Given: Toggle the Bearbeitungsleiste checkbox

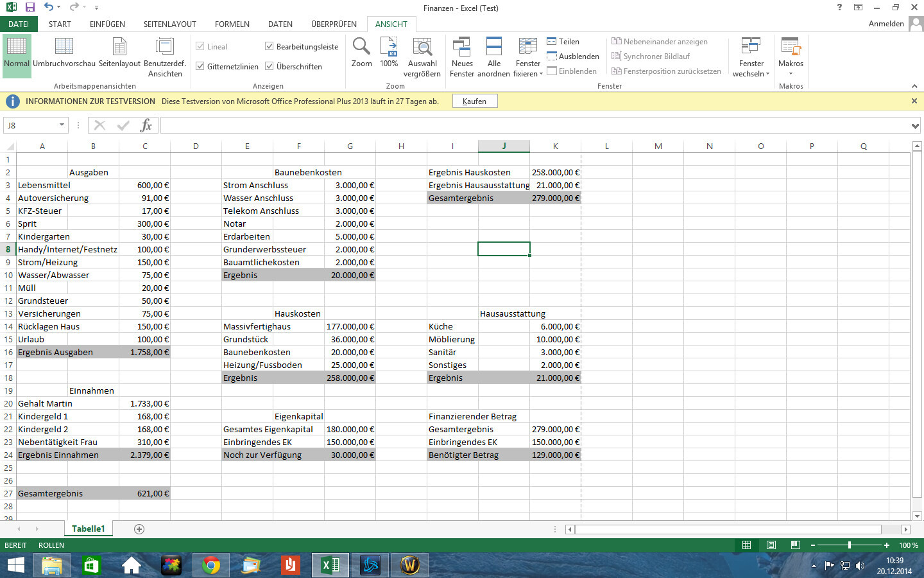Looking at the screenshot, I should click(269, 47).
